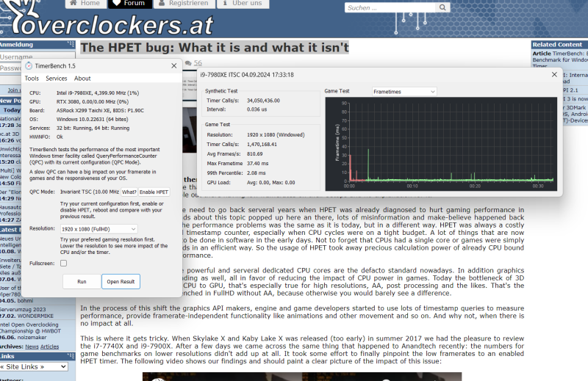Click the Intel Open Overclocking Championship entry
This screenshot has width=588, height=381.
pos(30,331)
